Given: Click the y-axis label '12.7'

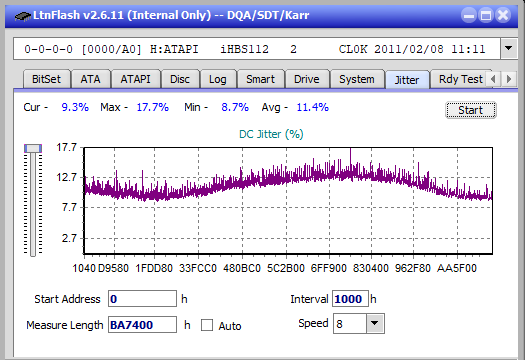Looking at the screenshot, I should tap(67, 177).
